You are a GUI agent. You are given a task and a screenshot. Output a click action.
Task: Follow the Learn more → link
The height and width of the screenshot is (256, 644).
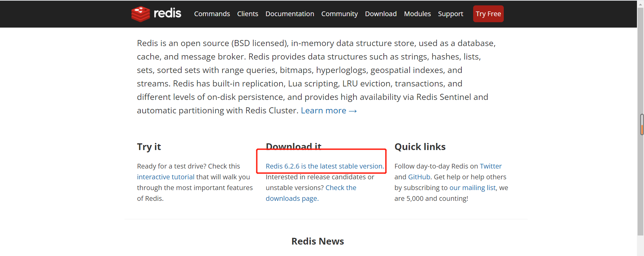pos(329,110)
